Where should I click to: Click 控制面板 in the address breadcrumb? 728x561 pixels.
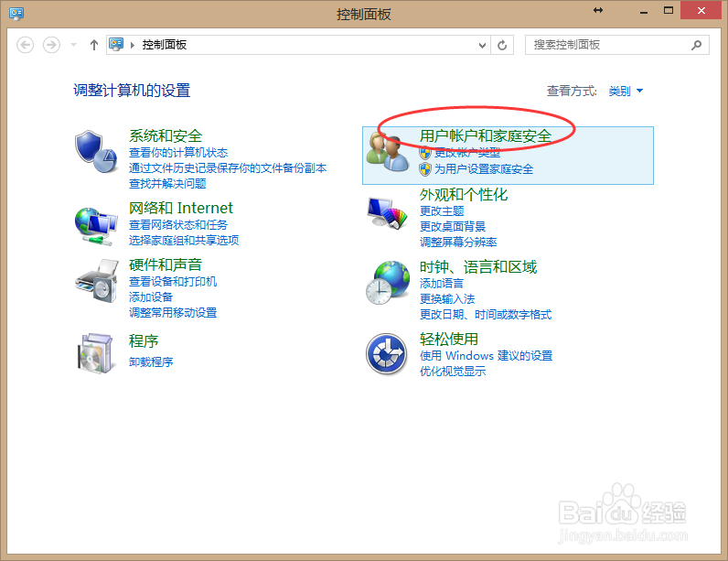[x=165, y=45]
